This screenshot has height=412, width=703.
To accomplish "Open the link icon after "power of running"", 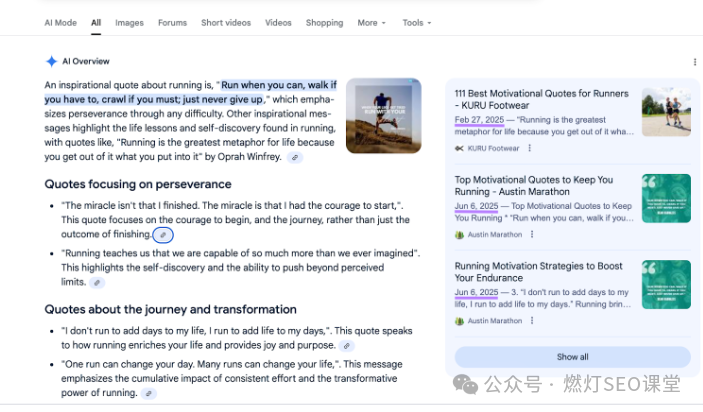I will pyautogui.click(x=149, y=394).
